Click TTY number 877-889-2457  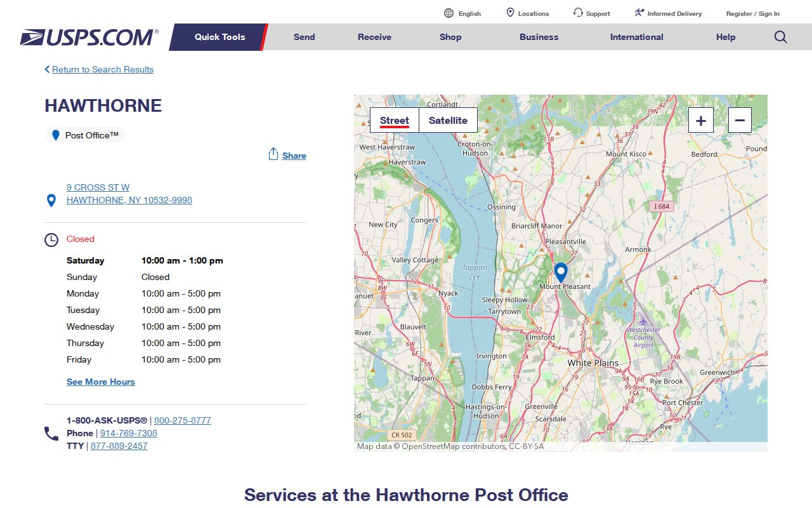coord(119,446)
